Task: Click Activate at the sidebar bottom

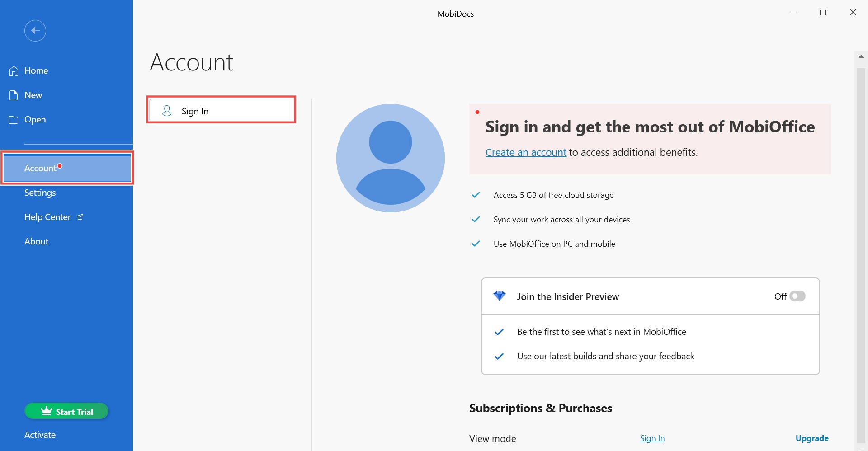Action: click(x=40, y=434)
